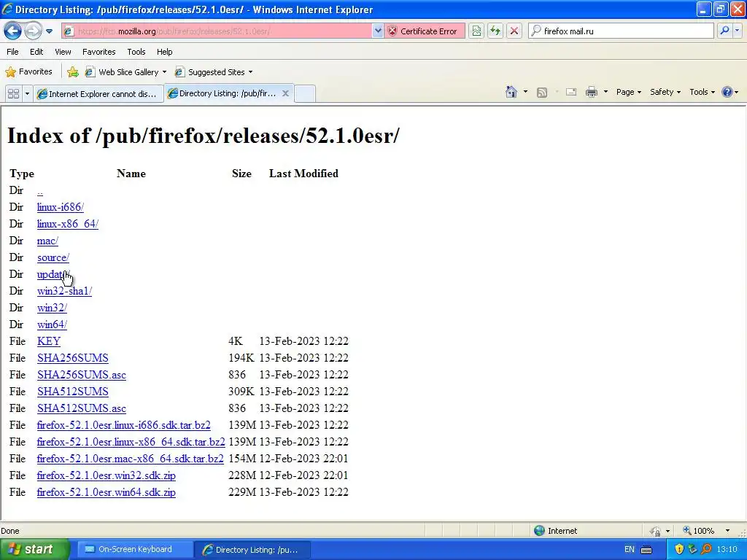Open the win32/ directory link
747x560 pixels.
click(x=52, y=308)
